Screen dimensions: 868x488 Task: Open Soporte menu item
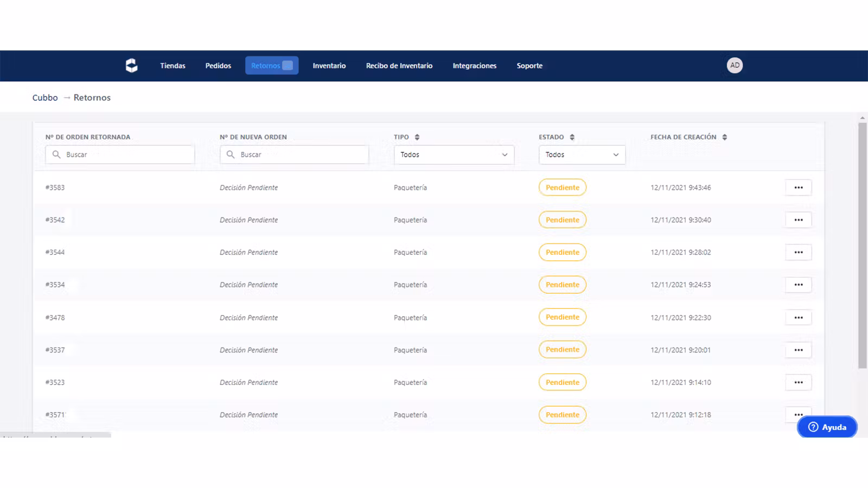pos(529,66)
